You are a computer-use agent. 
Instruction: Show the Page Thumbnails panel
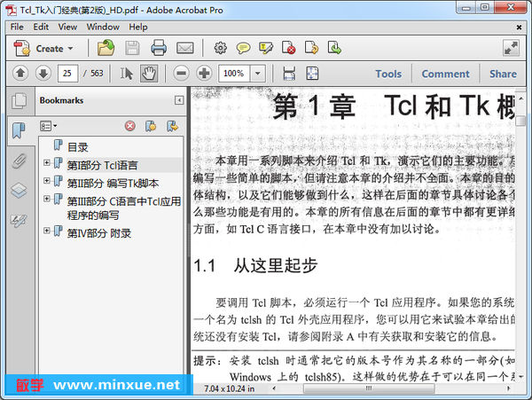click(x=19, y=101)
